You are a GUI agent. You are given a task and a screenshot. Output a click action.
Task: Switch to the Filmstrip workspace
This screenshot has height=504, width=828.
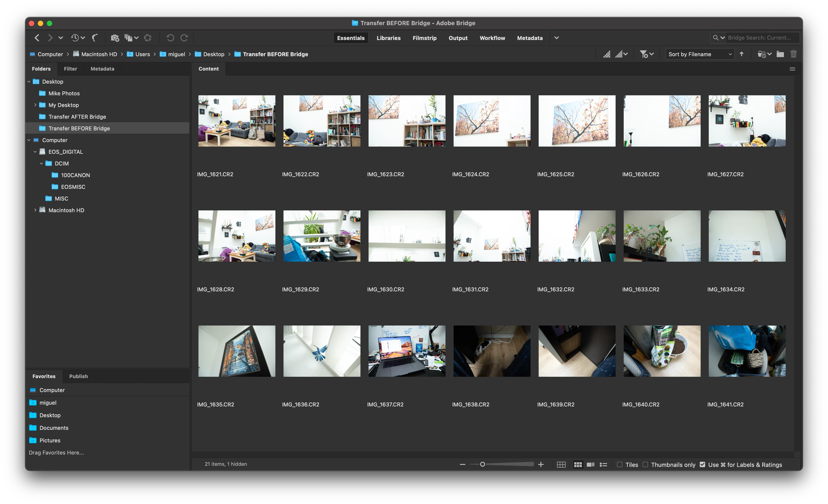tap(424, 38)
